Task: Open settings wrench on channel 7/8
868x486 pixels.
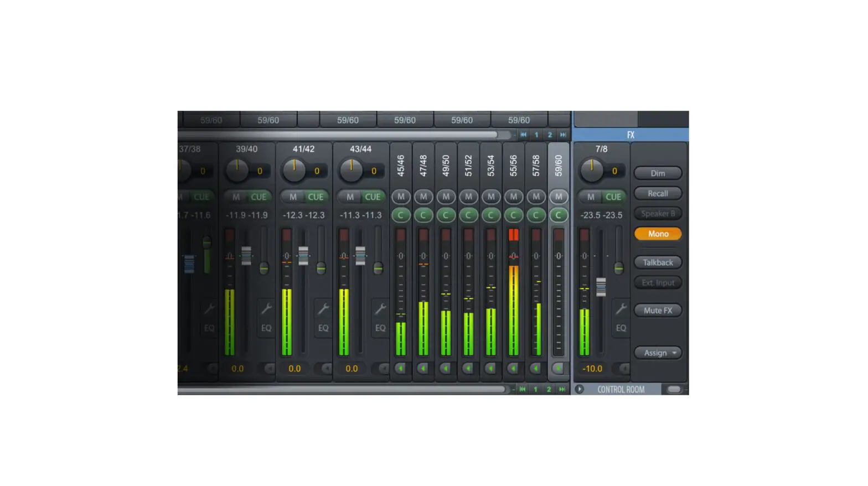Action: pyautogui.click(x=621, y=308)
